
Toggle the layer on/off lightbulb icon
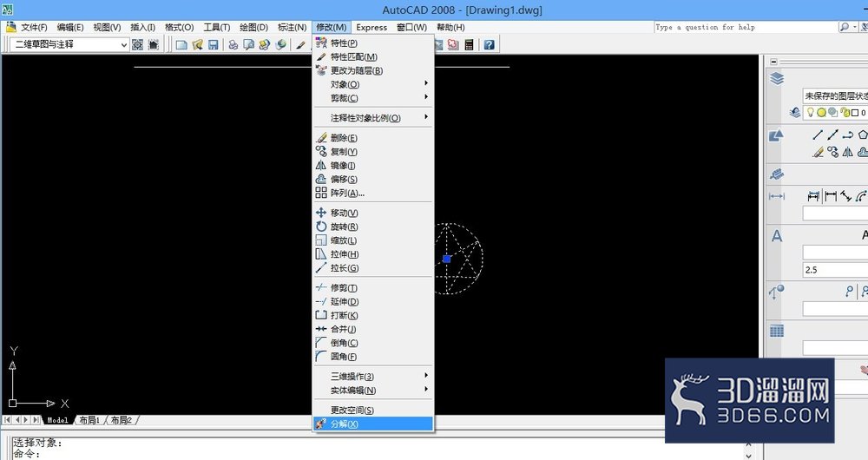[x=811, y=112]
